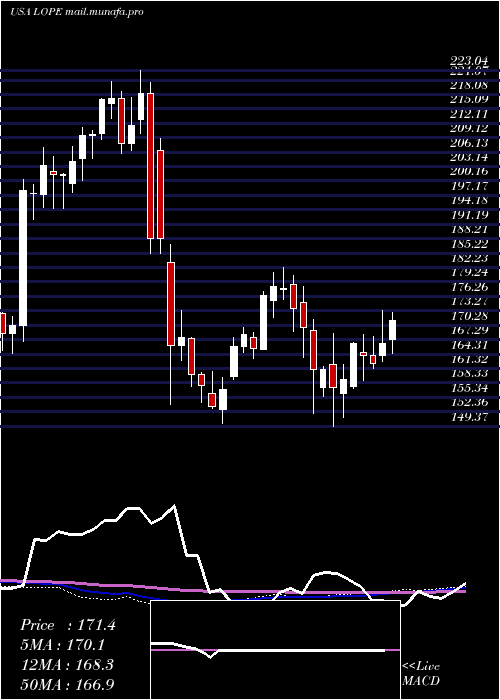This screenshot has height=700, width=500.
Task: Click the 203.14 price axis label
Action: [x=468, y=157]
